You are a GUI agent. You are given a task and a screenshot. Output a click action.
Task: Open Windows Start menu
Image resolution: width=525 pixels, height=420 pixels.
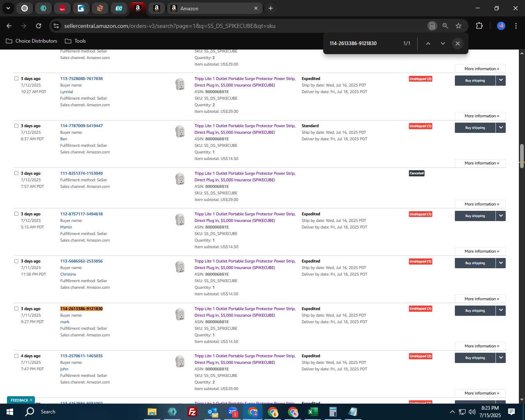(x=10, y=412)
